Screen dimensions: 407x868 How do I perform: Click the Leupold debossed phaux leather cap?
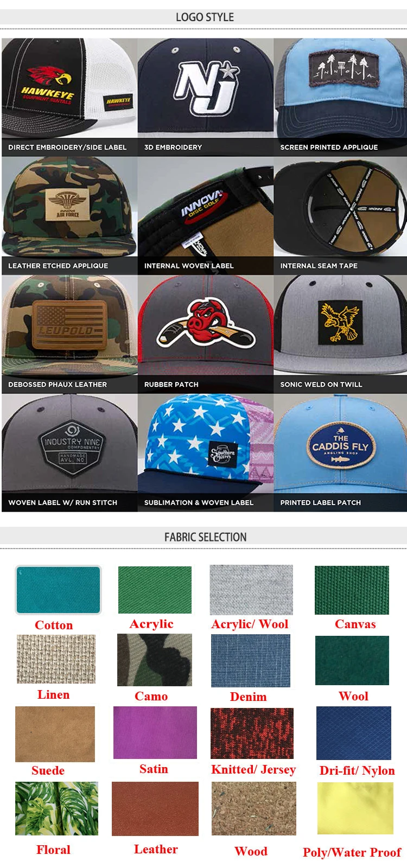pyautogui.click(x=69, y=334)
